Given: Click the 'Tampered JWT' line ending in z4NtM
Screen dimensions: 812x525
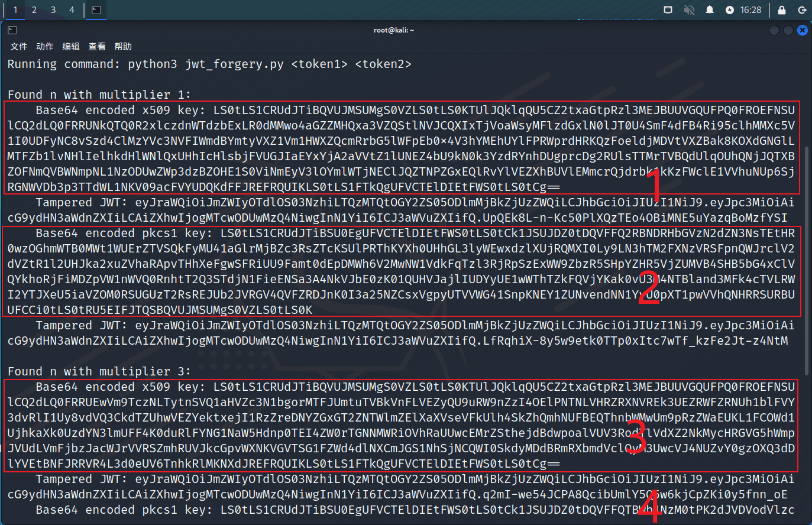Looking at the screenshot, I should tap(401, 333).
